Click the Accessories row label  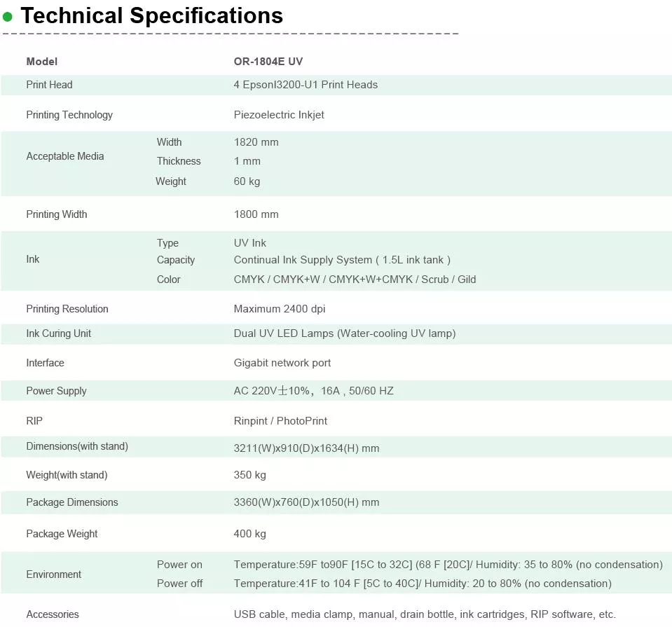click(53, 614)
